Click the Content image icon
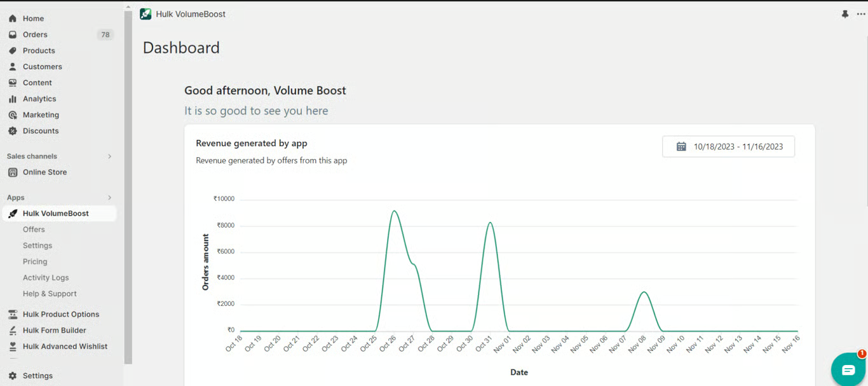Screen dimensions: 868x386 click(x=13, y=83)
